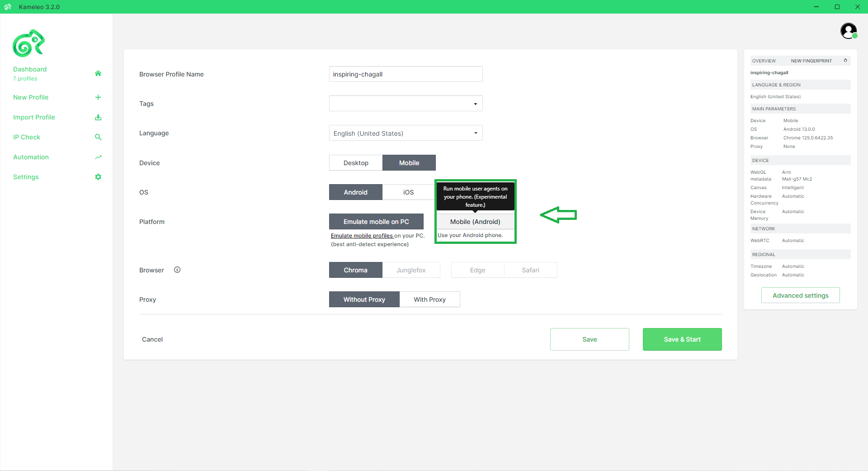
Task: Click the New Profile plus icon
Action: [x=98, y=97]
